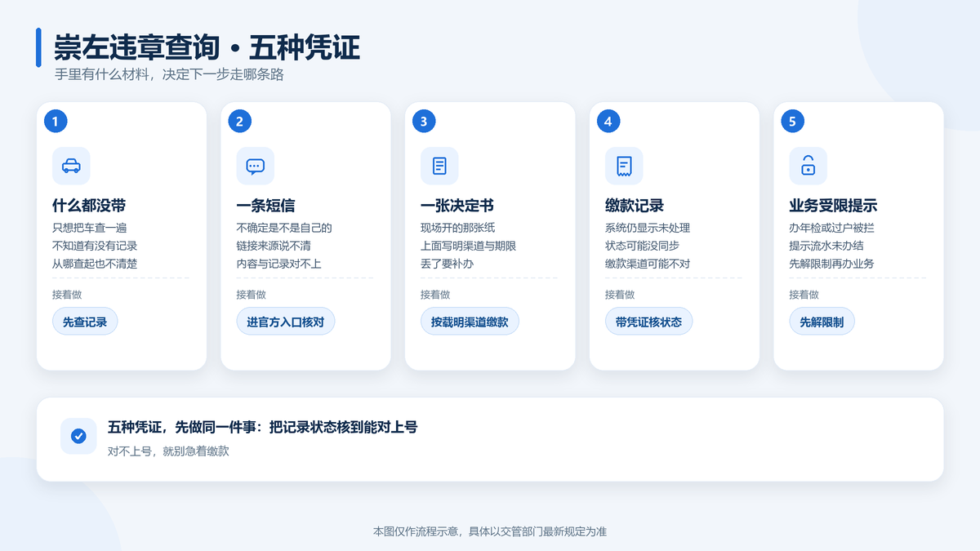Click the line 缴款渠道可能不对
This screenshot has height=551, width=980.
pyautogui.click(x=648, y=264)
